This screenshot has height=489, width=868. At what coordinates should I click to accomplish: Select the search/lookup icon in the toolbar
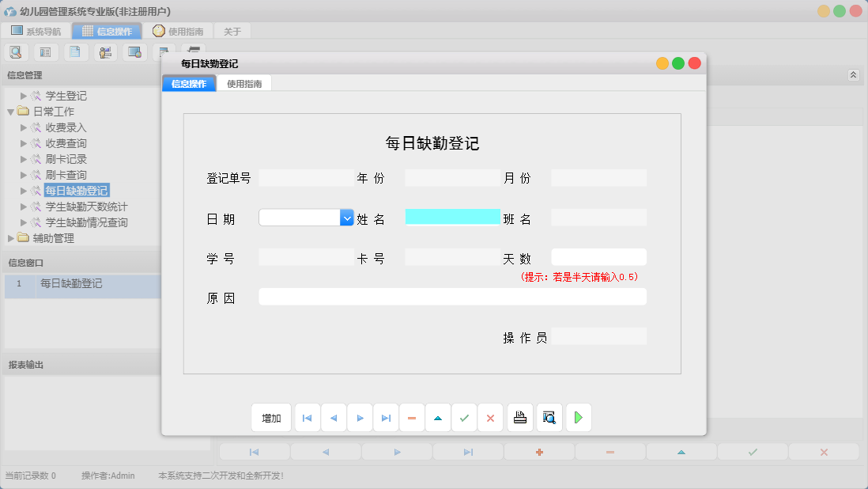16,51
